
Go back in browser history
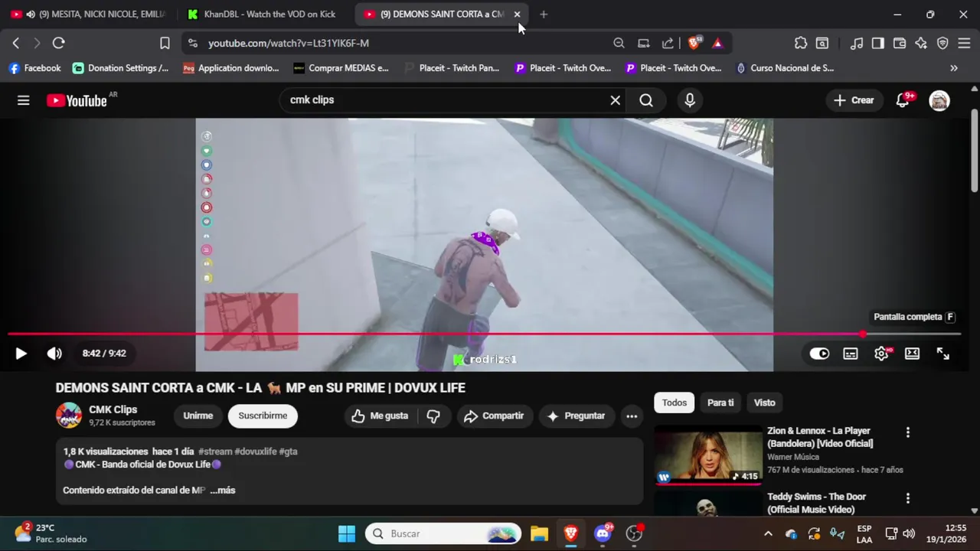tap(15, 43)
